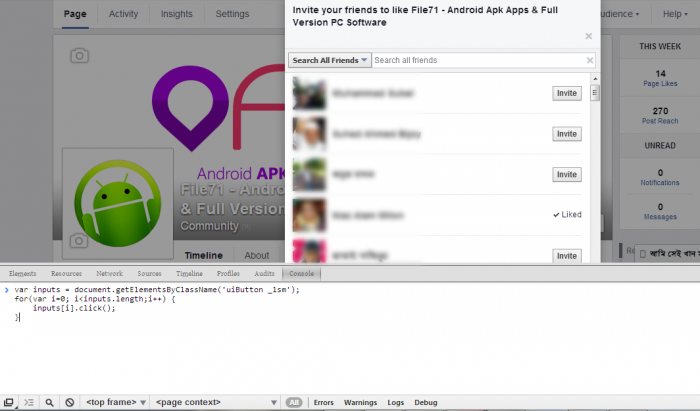Select the Timeline page tab

(204, 255)
